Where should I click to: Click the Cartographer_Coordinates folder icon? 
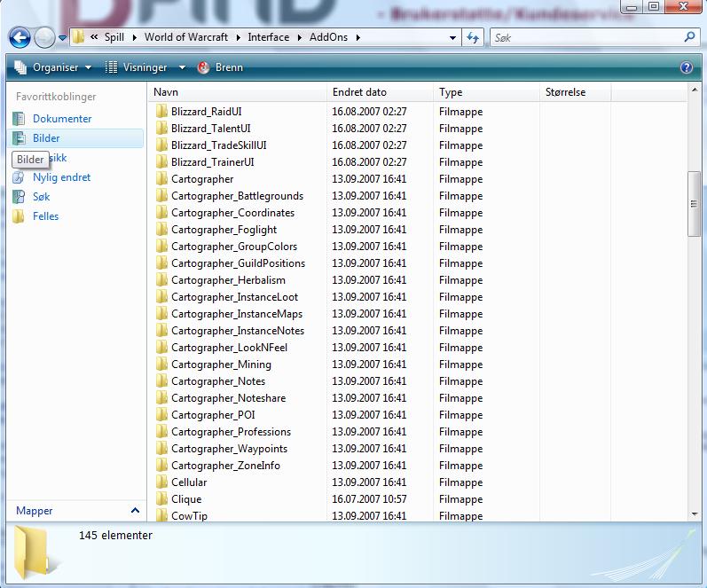coord(161,212)
